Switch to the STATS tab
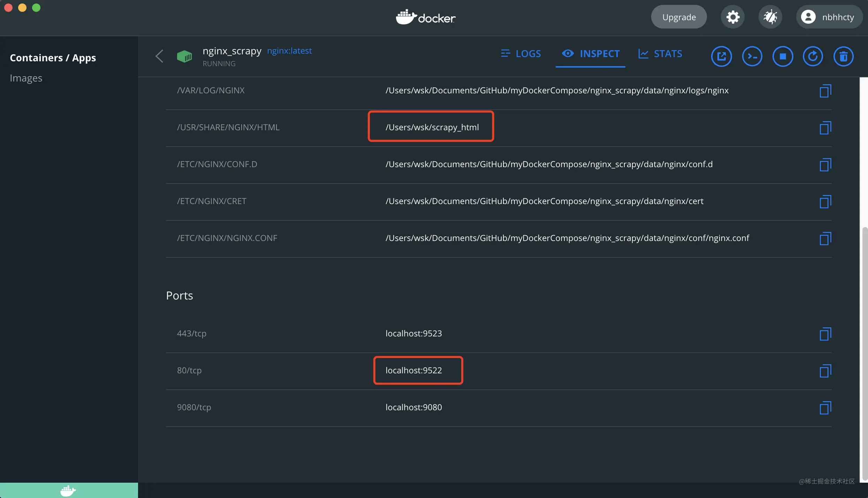The image size is (868, 498). (660, 54)
